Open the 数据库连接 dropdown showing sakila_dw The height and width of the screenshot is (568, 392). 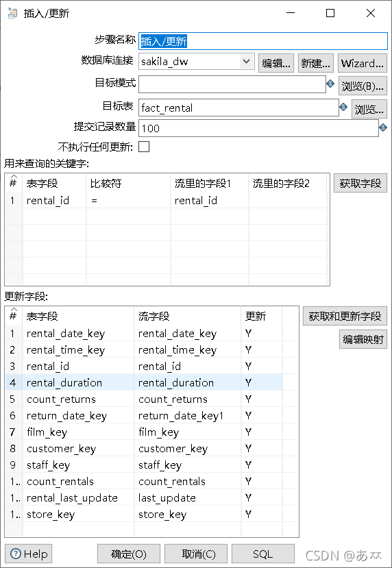(x=197, y=62)
